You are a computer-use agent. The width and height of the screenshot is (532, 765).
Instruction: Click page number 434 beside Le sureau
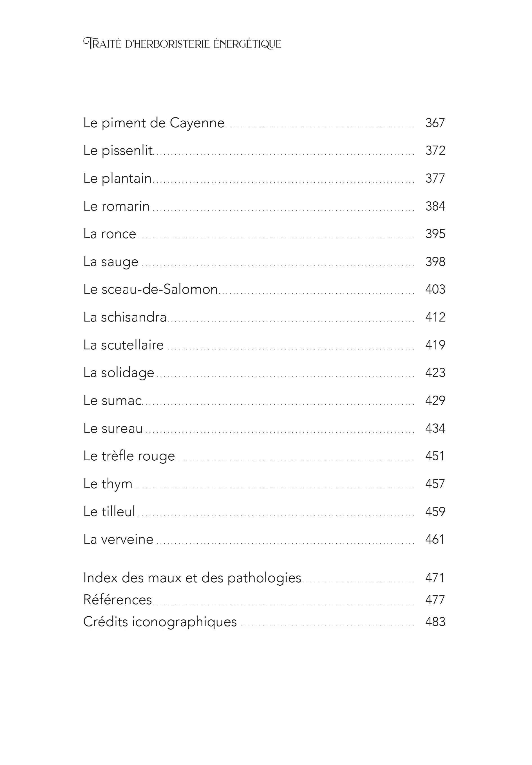click(435, 428)
